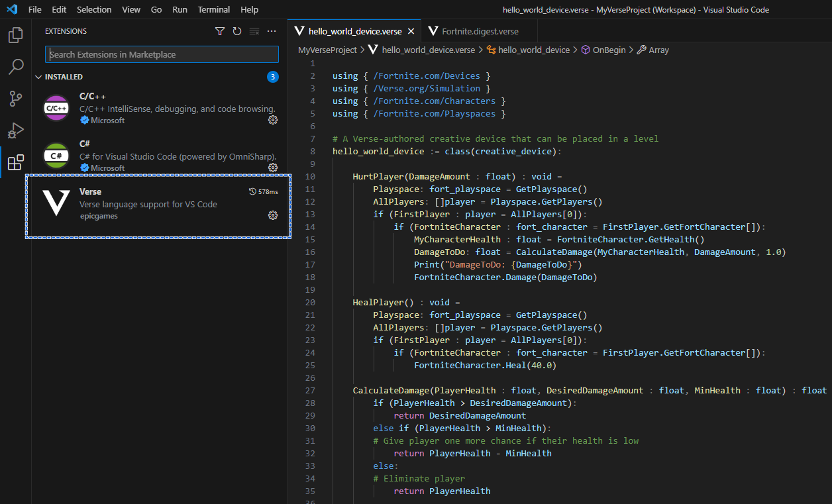This screenshot has width=832, height=504.
Task: Click the Extensions activity bar icon
Action: point(15,162)
